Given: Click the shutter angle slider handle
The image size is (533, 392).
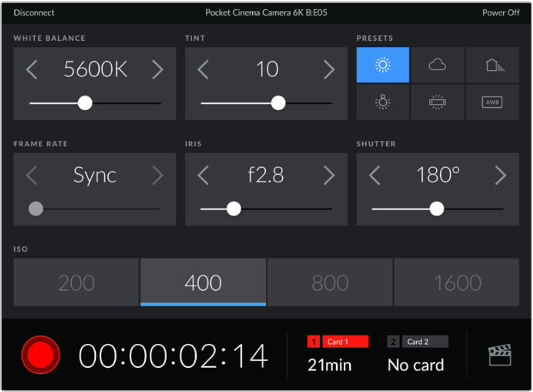Looking at the screenshot, I should tap(437, 209).
